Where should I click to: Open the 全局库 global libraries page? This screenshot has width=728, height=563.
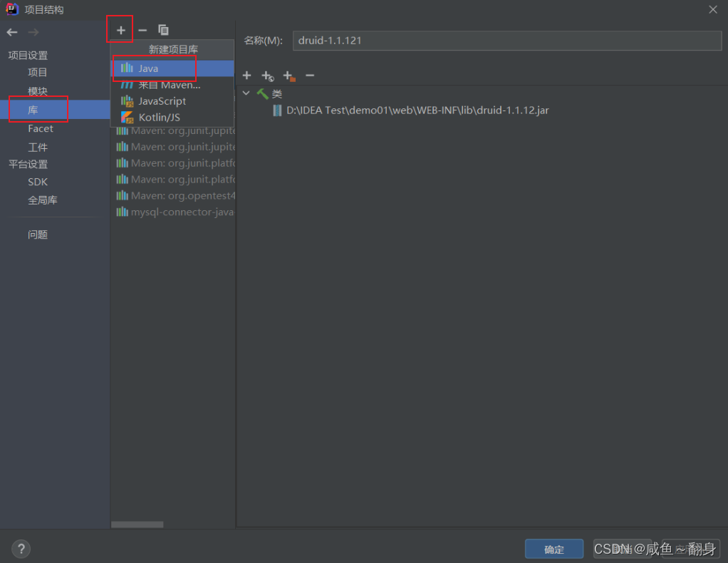pos(42,200)
